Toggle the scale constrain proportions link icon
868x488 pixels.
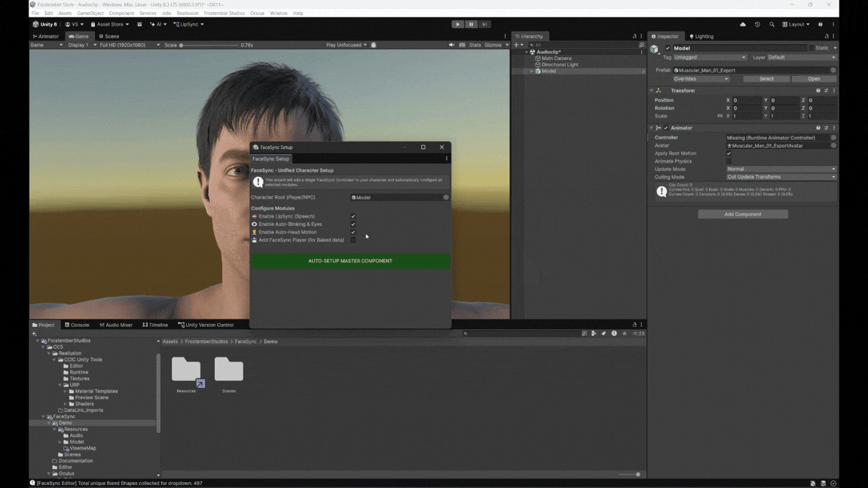(720, 116)
